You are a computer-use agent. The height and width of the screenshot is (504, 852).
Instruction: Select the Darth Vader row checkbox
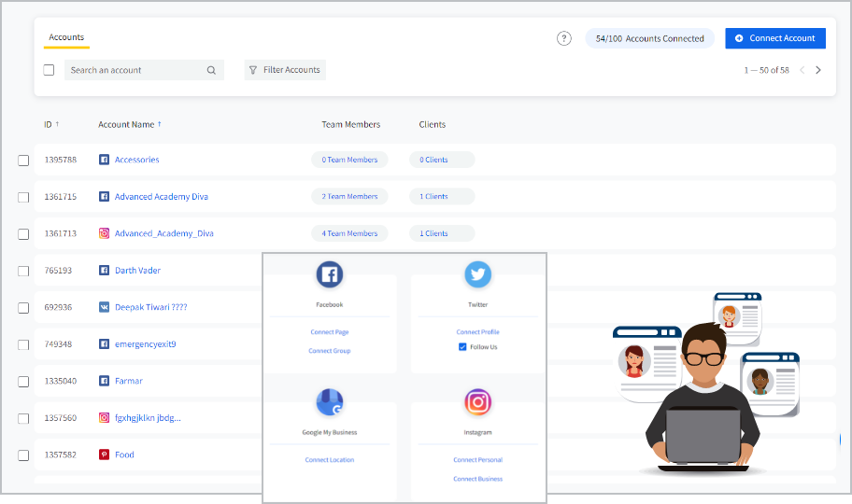(x=23, y=271)
